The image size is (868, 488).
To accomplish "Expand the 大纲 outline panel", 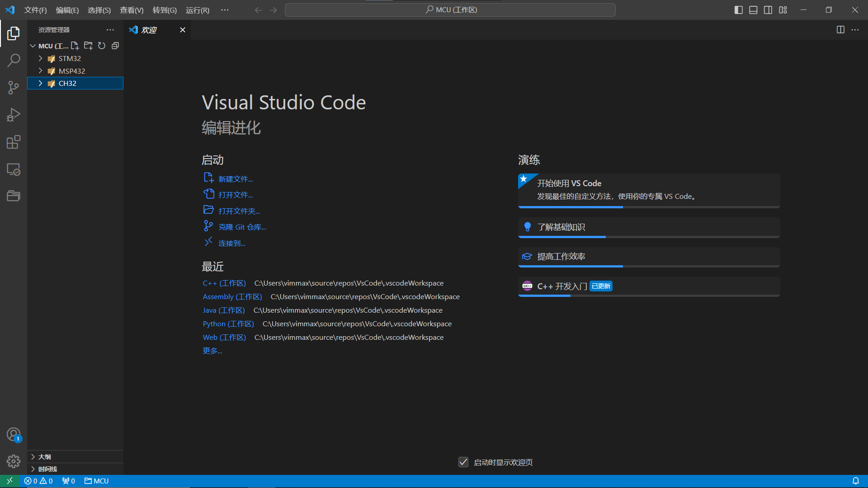I will pos(75,456).
